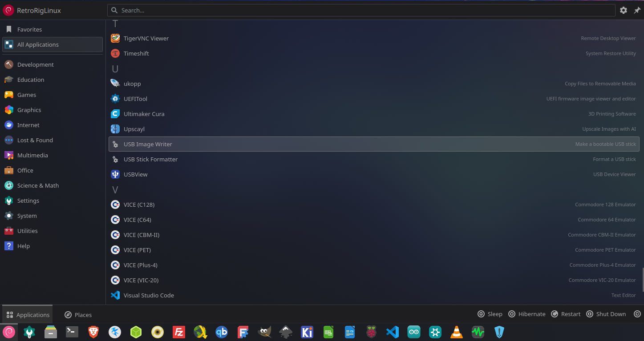The height and width of the screenshot is (341, 644).
Task: Launch FileZilla from the taskbar
Action: 179,332
